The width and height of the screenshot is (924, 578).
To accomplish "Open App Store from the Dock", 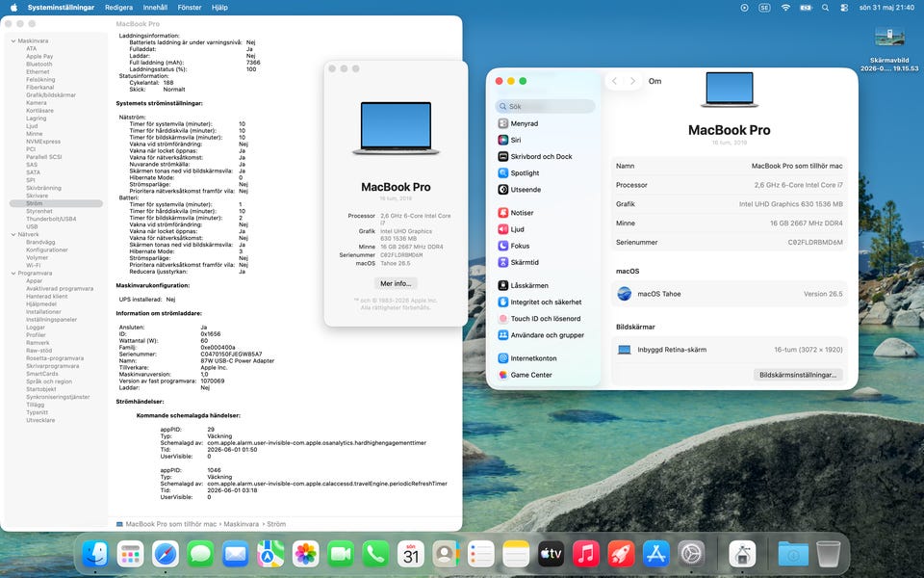I will tap(655, 554).
